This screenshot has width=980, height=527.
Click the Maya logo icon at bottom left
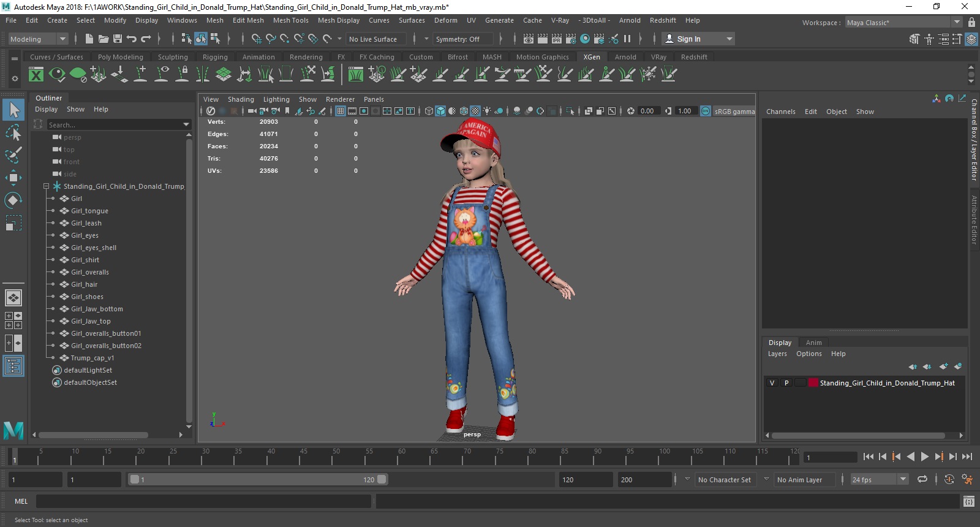[13, 430]
